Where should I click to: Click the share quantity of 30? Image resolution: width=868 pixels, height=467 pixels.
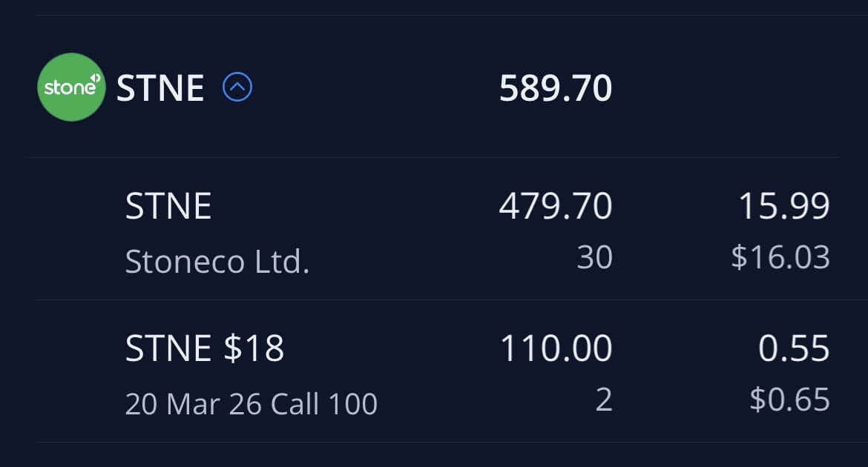tap(594, 258)
